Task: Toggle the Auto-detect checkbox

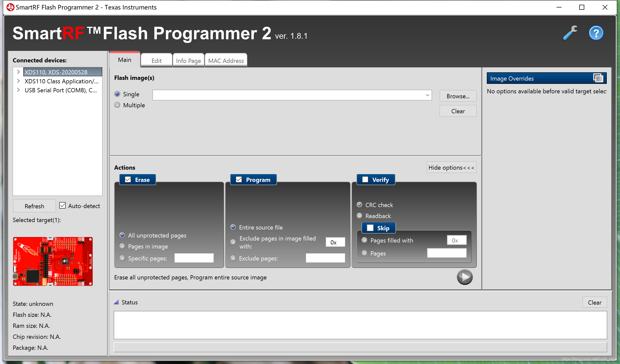Action: click(x=62, y=206)
